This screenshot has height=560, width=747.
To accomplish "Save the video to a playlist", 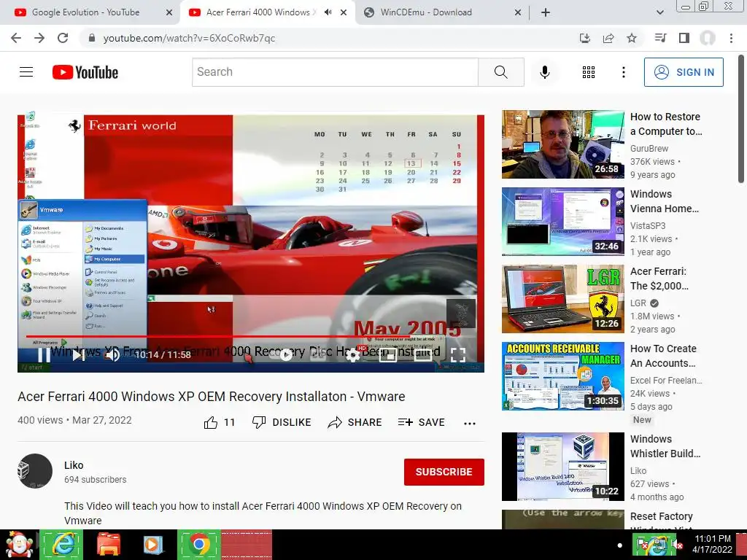I will [x=421, y=422].
